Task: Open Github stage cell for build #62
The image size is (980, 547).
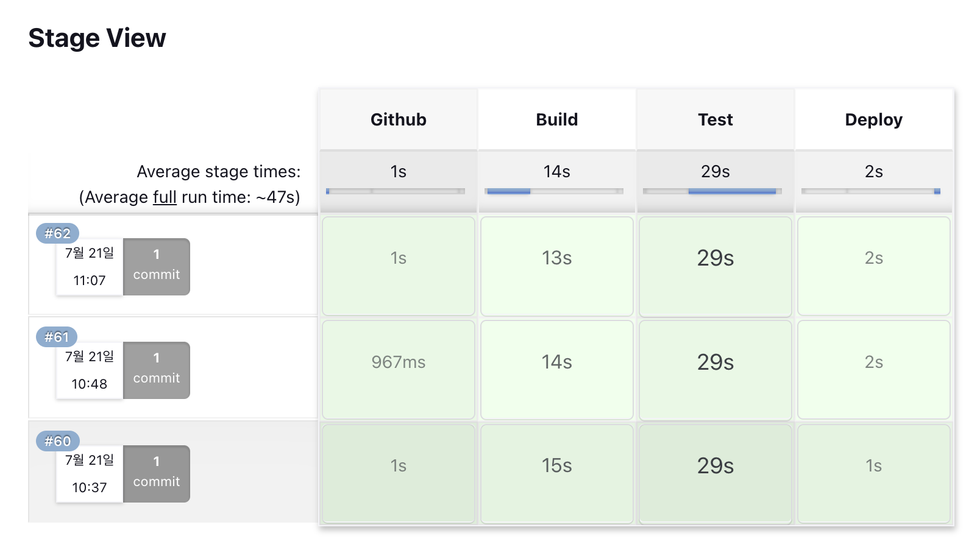Action: tap(399, 266)
